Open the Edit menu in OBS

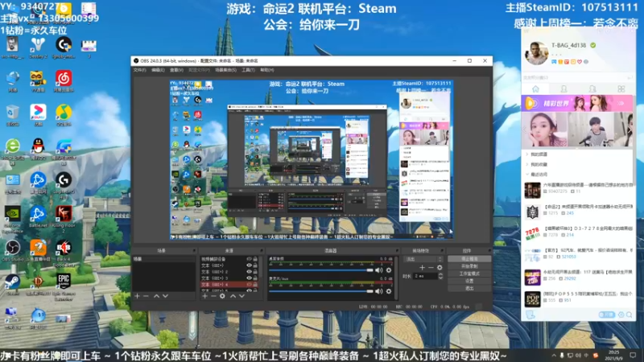[158, 70]
